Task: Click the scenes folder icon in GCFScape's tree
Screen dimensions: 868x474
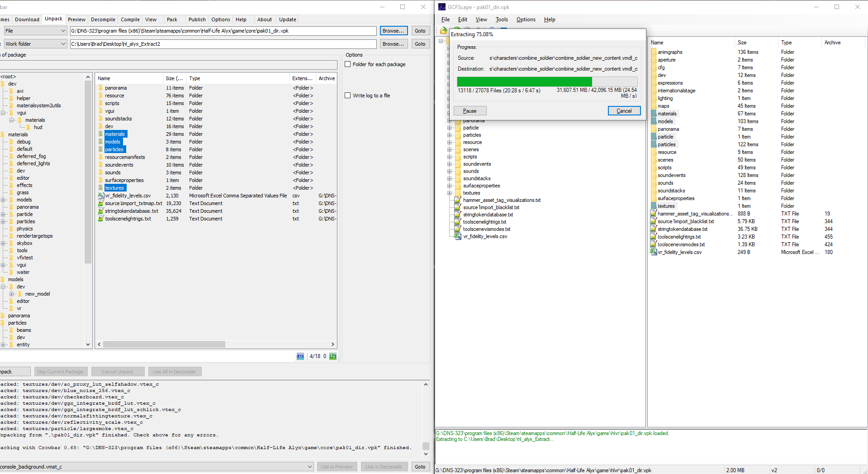Action: pos(458,149)
